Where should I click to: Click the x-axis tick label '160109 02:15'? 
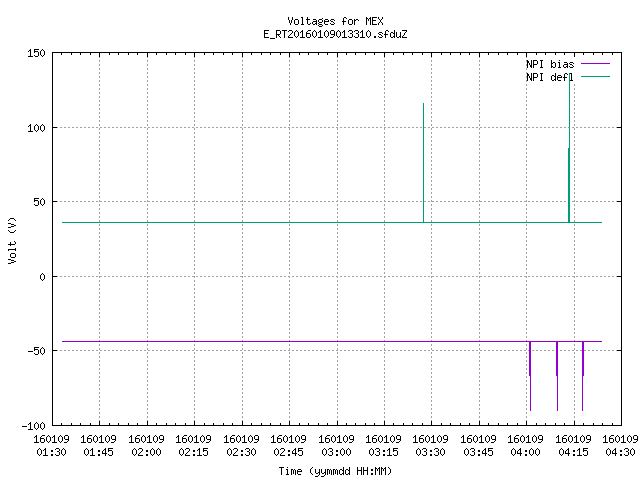(193, 446)
